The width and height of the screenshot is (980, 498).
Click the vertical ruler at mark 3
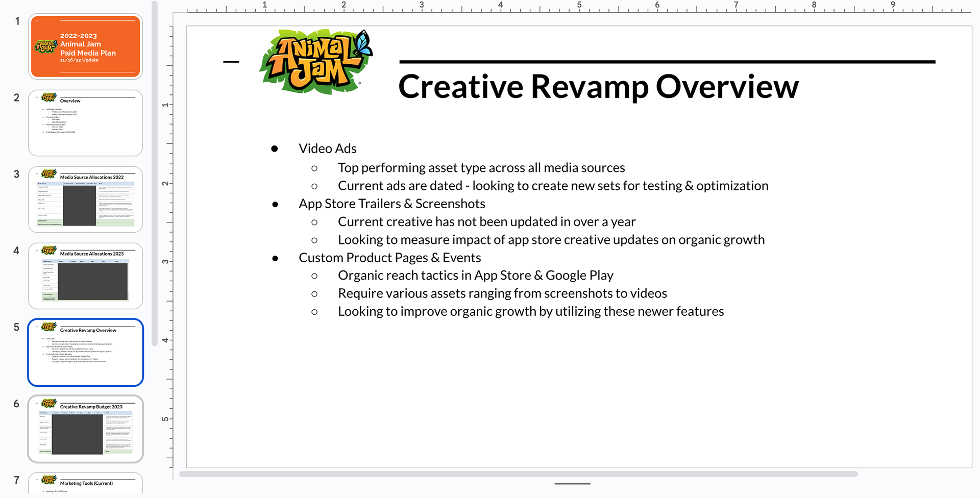click(165, 261)
